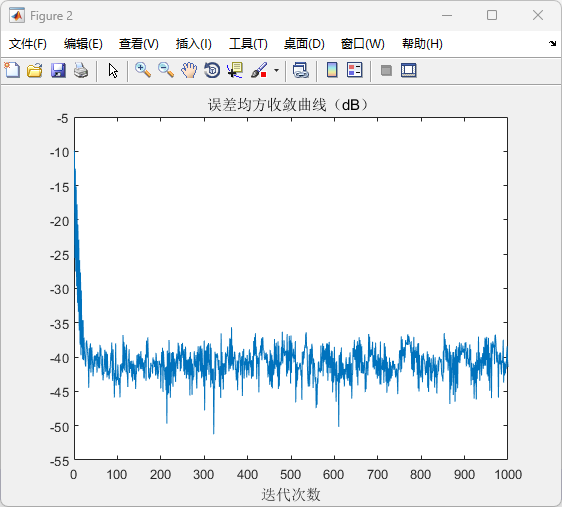Click the x-axis tick label 1000
The height and width of the screenshot is (507, 562).
coord(508,475)
